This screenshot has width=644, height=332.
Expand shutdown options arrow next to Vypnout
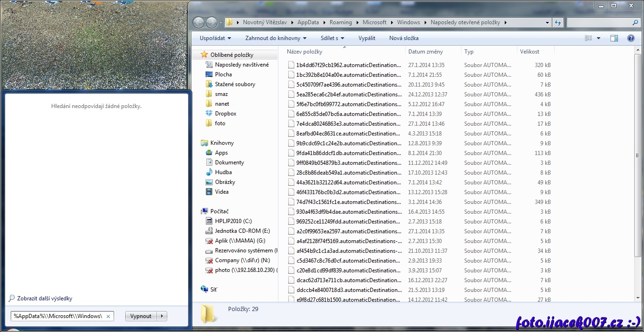tap(162, 316)
